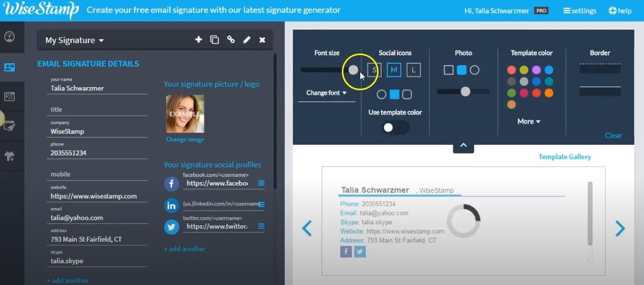Set social icons size to small (S)
Screen dimensions: 644x285
tap(374, 70)
